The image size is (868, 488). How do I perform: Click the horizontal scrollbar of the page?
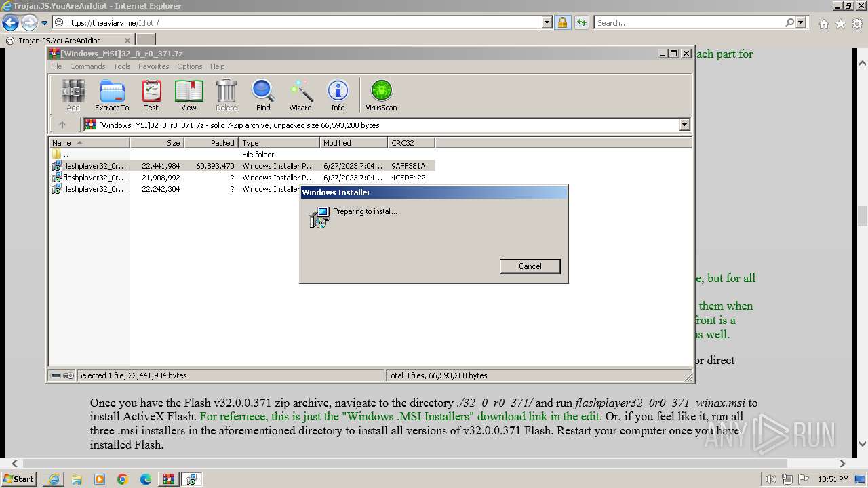click(405, 464)
